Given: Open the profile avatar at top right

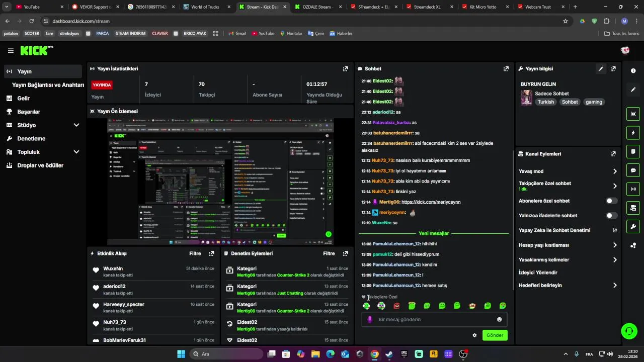Looking at the screenshot, I should click(625, 50).
